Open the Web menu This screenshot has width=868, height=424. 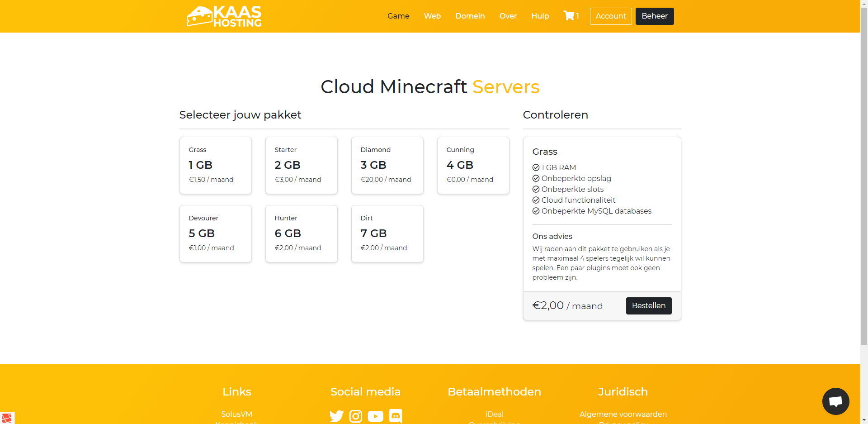(x=432, y=16)
